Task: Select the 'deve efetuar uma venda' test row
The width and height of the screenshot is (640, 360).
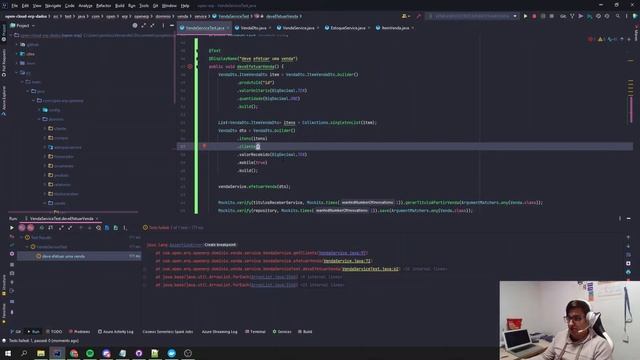Action: (79, 256)
